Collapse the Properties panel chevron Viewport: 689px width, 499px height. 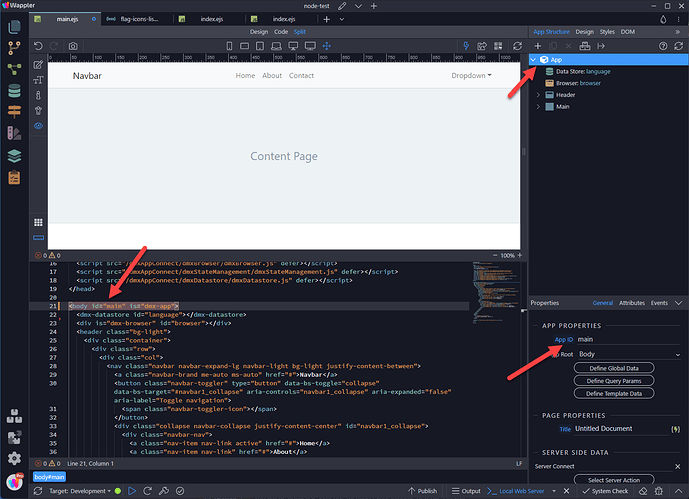[x=678, y=303]
